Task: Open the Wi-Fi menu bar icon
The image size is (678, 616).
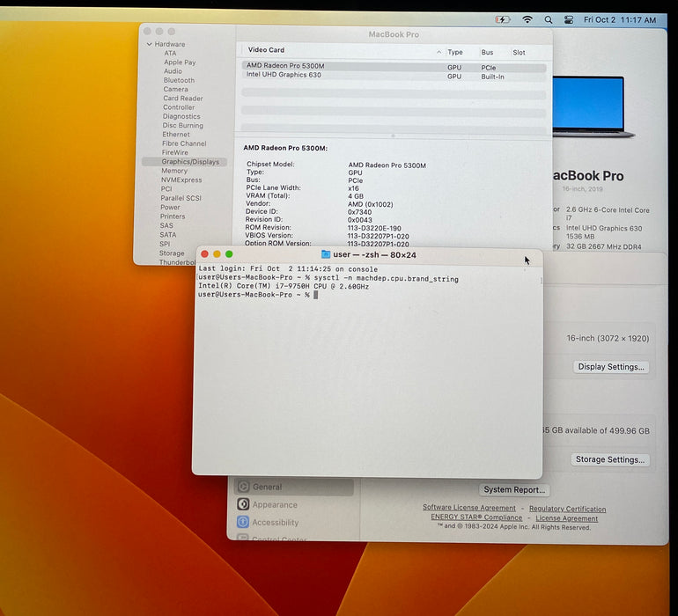Action: (x=527, y=19)
